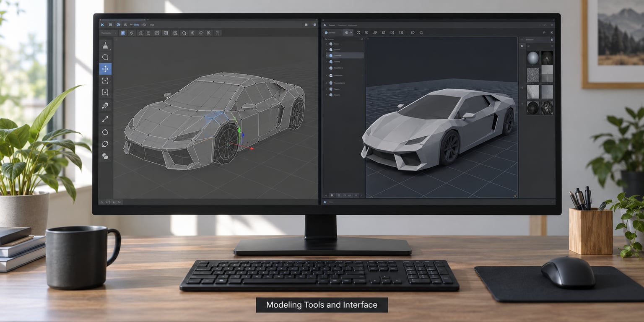The width and height of the screenshot is (644, 322).
Task: Select the overlapping blobs tool in left toolbar
Action: (105, 156)
